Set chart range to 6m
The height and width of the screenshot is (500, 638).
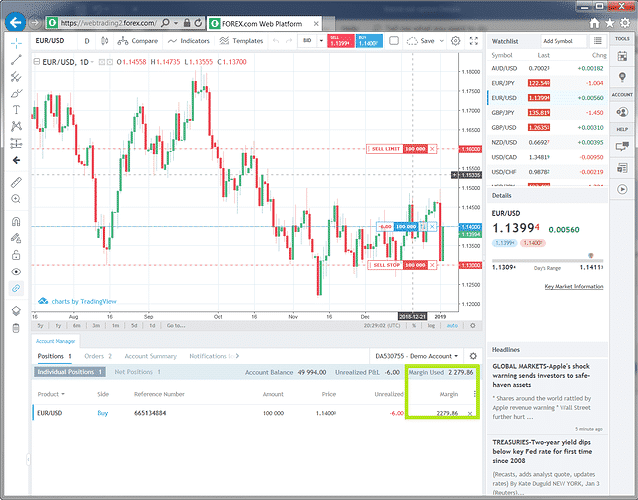(76, 325)
